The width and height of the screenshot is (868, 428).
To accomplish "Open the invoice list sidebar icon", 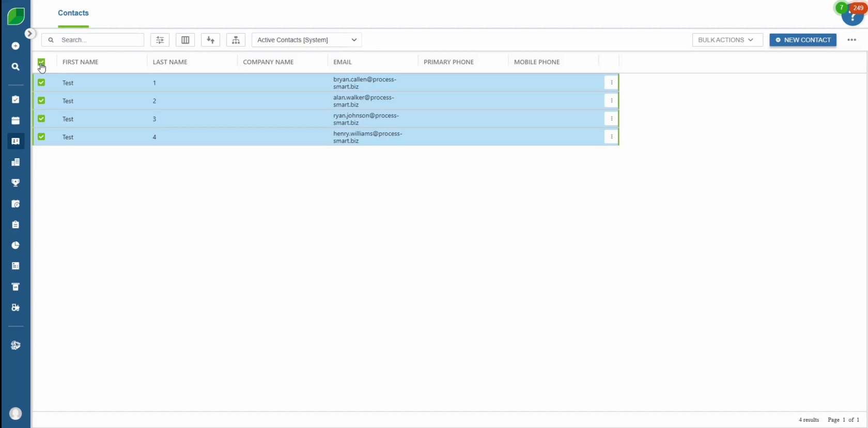I will (x=16, y=266).
